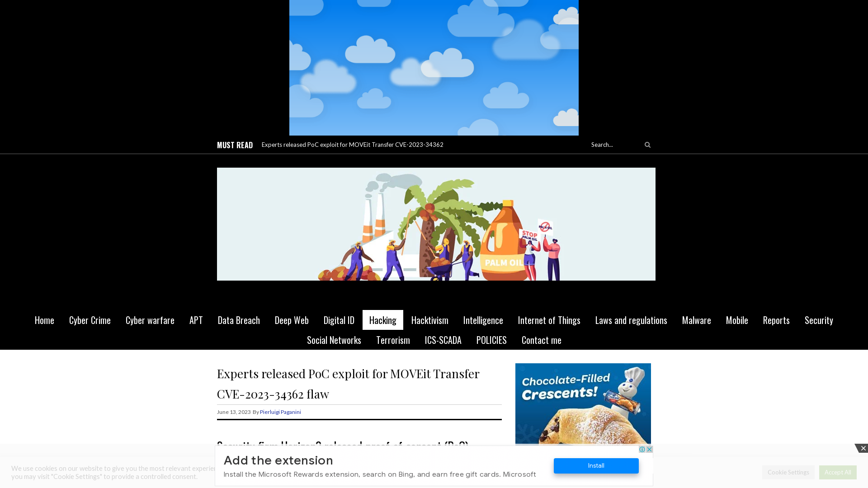
Task: Click Cookie Settings button
Action: 788,472
